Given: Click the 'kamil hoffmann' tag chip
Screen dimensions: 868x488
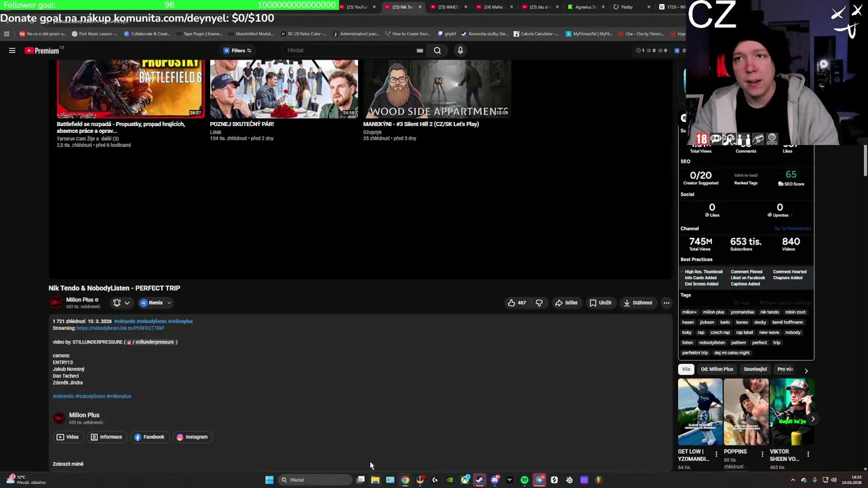Looking at the screenshot, I should [x=787, y=323].
